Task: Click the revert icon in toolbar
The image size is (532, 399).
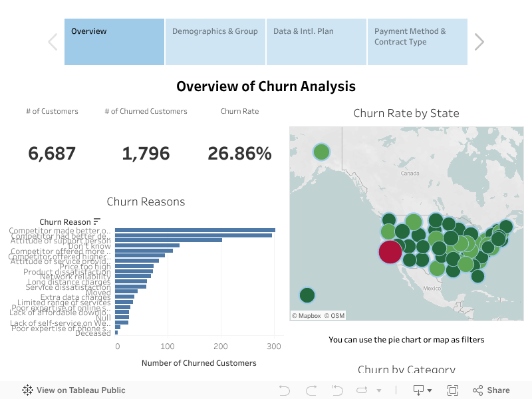Action: (337, 390)
